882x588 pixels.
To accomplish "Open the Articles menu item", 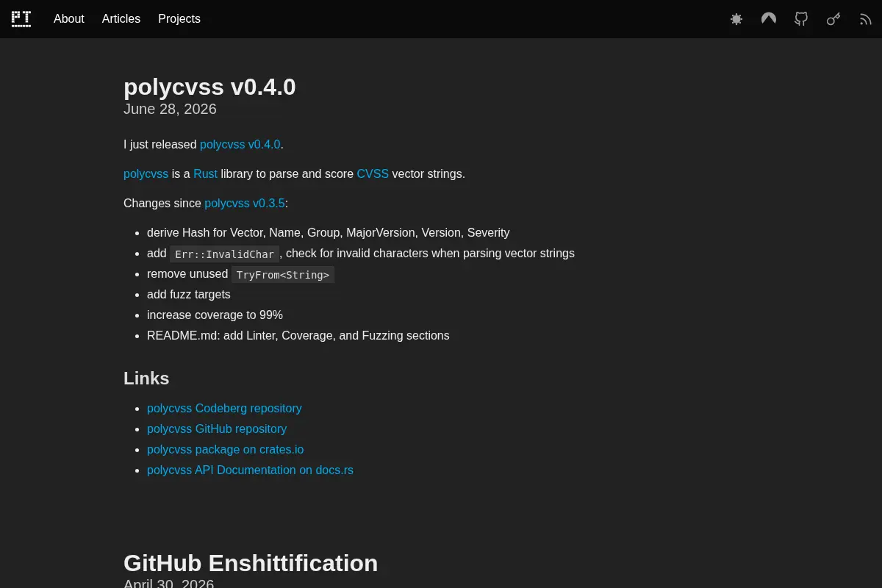I will [x=121, y=19].
